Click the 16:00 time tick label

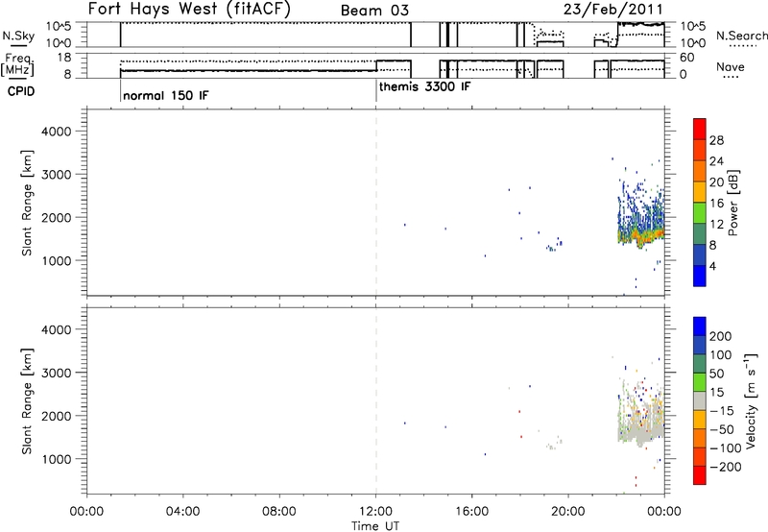coord(471,512)
